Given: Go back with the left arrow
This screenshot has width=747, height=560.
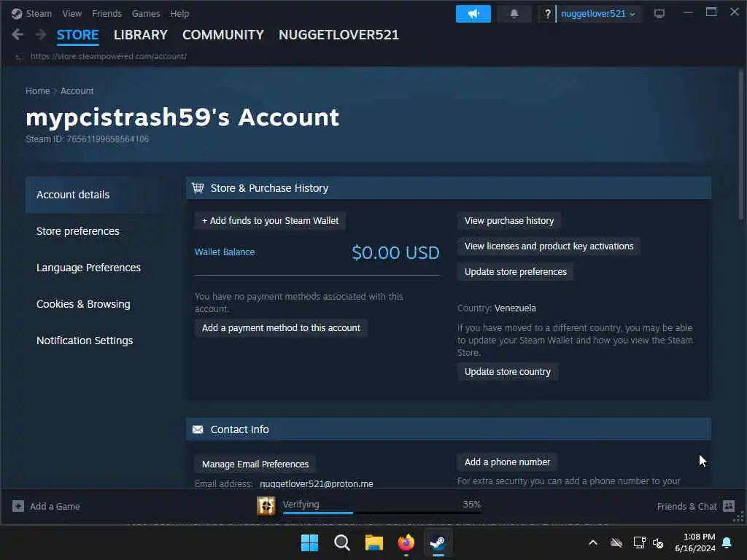Looking at the screenshot, I should tap(18, 34).
